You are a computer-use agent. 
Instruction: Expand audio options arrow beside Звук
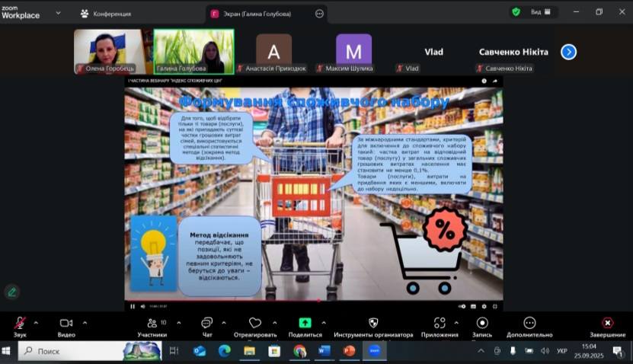pos(36,322)
